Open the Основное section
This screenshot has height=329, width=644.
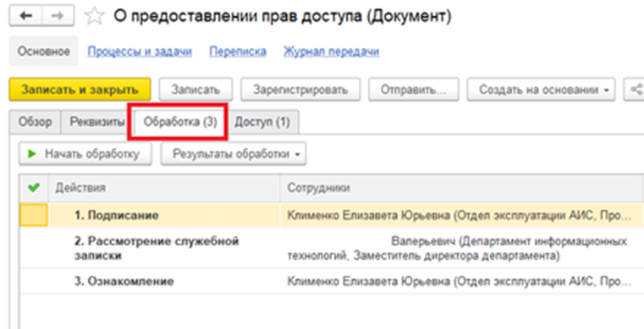coord(43,52)
